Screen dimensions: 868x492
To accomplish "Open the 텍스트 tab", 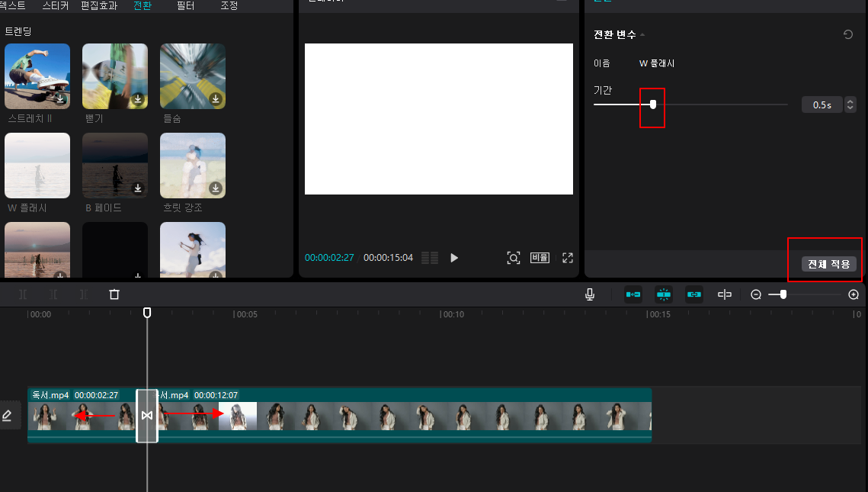I will (x=12, y=5).
